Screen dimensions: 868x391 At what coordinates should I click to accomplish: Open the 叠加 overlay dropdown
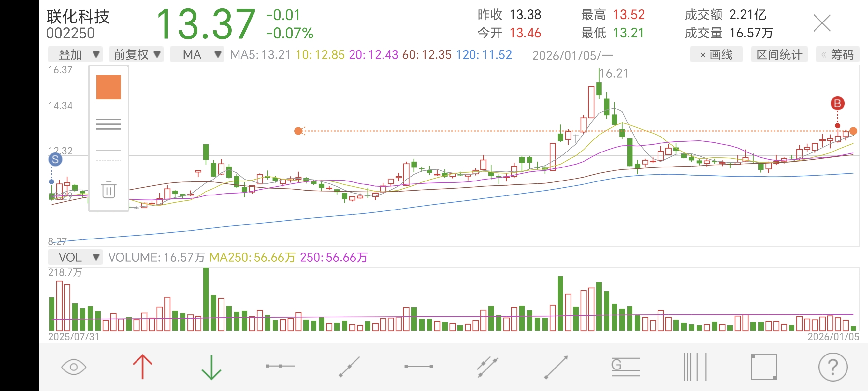click(76, 55)
